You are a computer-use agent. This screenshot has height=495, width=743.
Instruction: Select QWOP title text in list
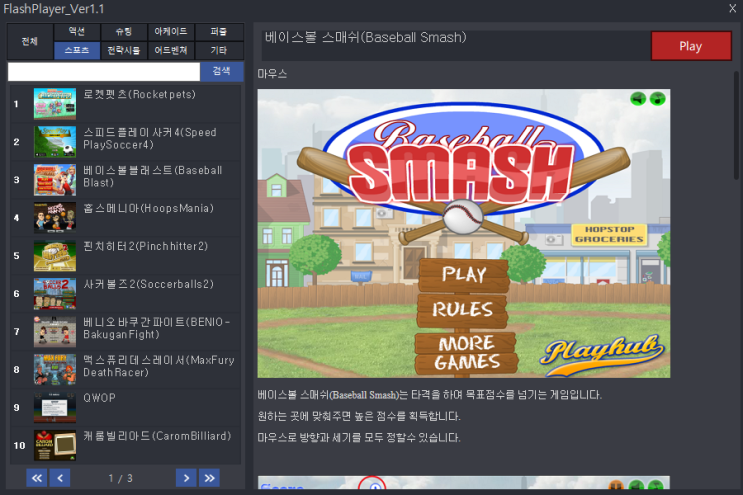point(100,398)
